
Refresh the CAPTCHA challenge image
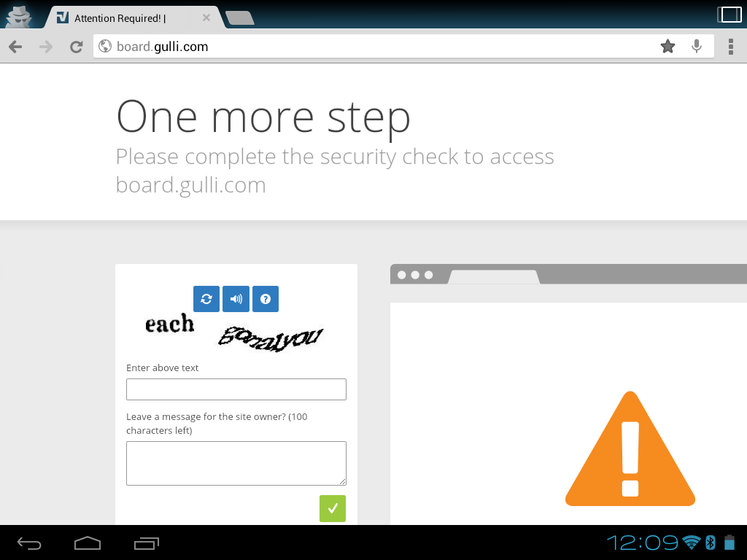[206, 298]
